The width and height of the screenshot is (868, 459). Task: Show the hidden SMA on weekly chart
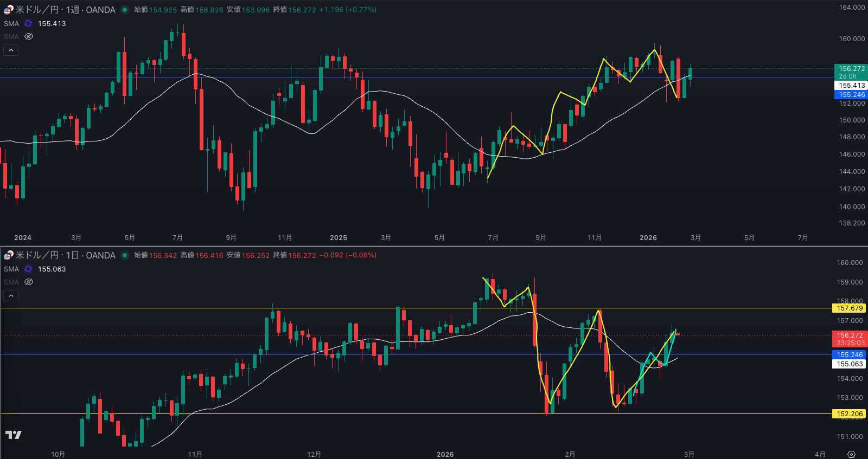tap(29, 37)
